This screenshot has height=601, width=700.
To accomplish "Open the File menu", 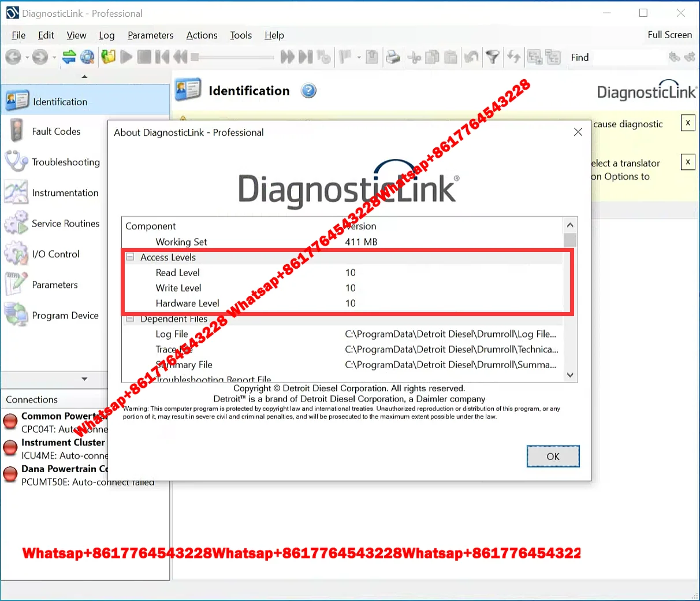I will [18, 35].
